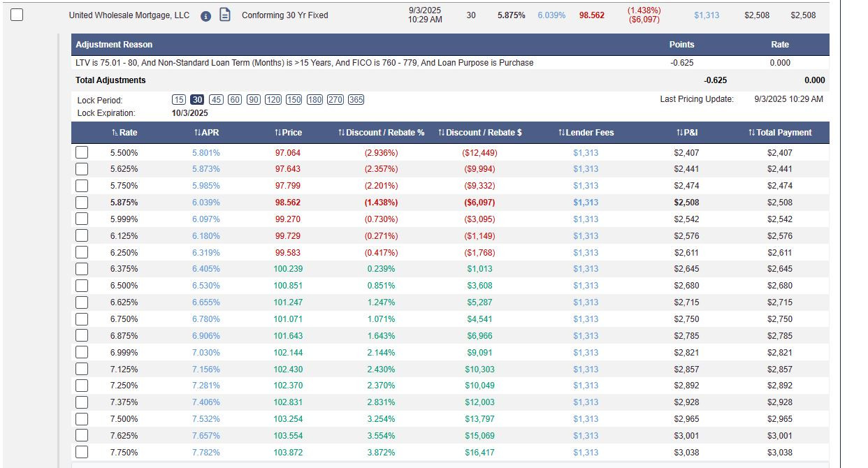Open lender fees for the 6.999% rate row
Viewport: 868px width, 468px height.
586,353
